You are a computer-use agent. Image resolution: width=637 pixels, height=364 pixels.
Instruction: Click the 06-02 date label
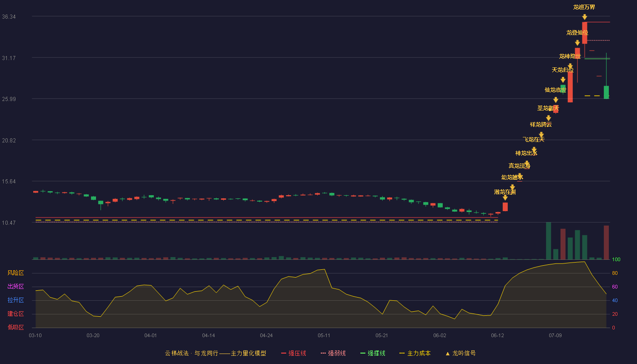440,335
